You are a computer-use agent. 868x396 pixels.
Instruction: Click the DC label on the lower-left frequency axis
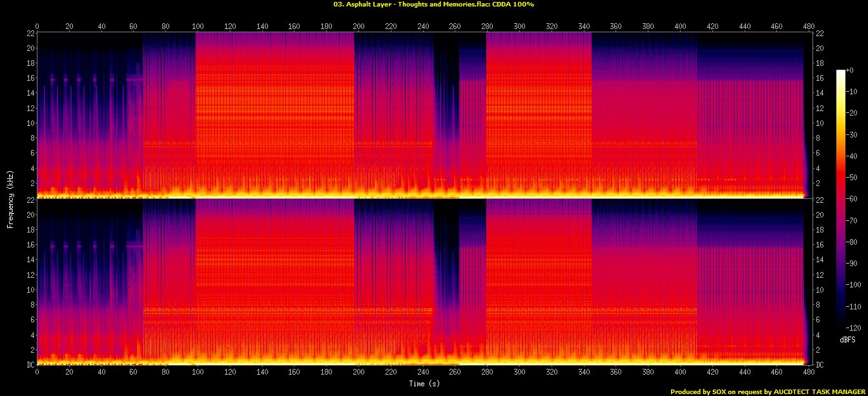click(x=30, y=365)
